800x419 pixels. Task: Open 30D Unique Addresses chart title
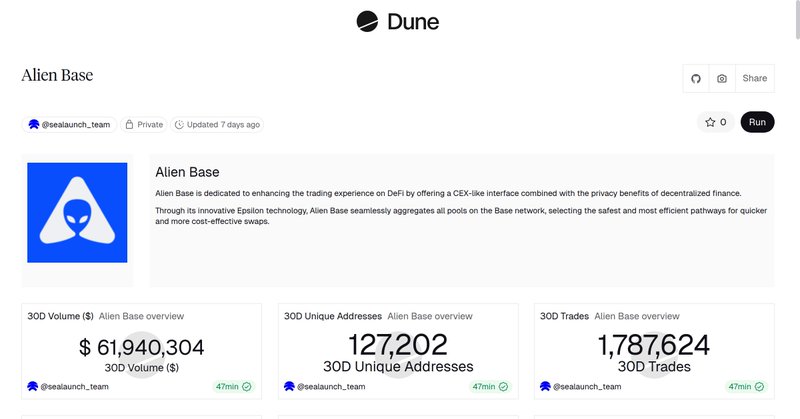pyautogui.click(x=333, y=316)
